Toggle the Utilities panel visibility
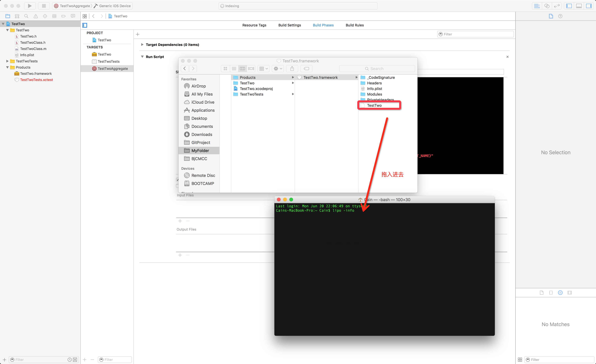Image resolution: width=596 pixels, height=364 pixels. click(589, 6)
